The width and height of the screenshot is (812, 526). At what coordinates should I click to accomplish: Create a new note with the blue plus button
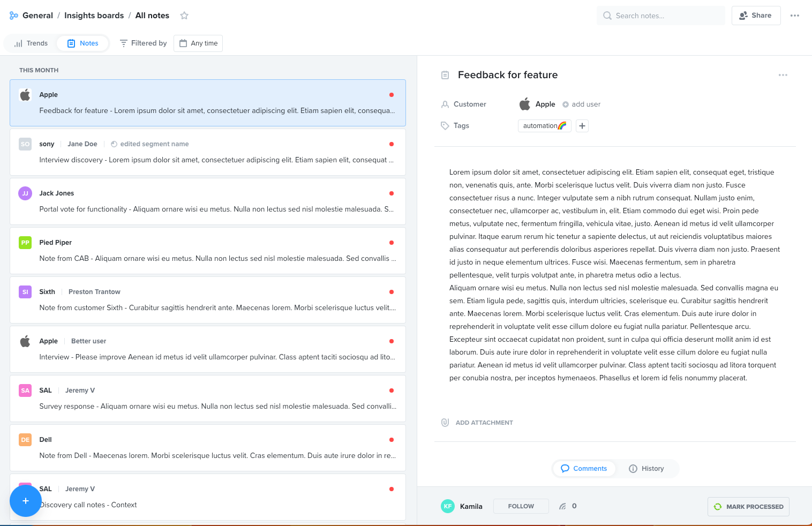click(26, 501)
